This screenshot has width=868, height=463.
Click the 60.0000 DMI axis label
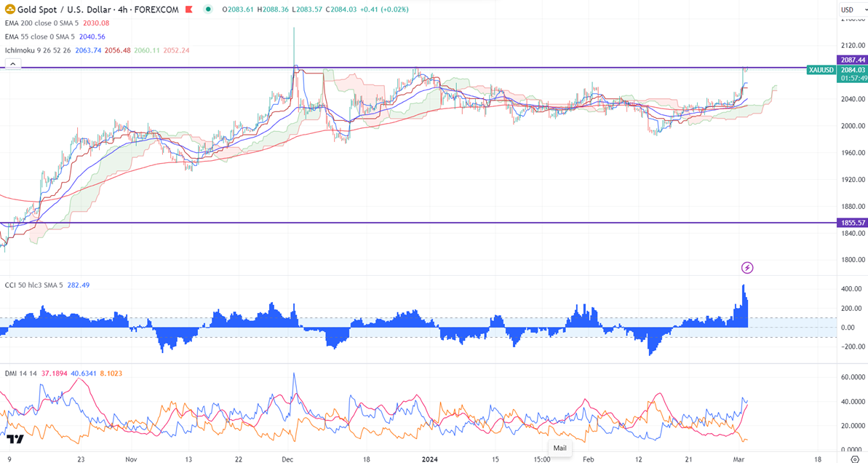[x=853, y=377]
